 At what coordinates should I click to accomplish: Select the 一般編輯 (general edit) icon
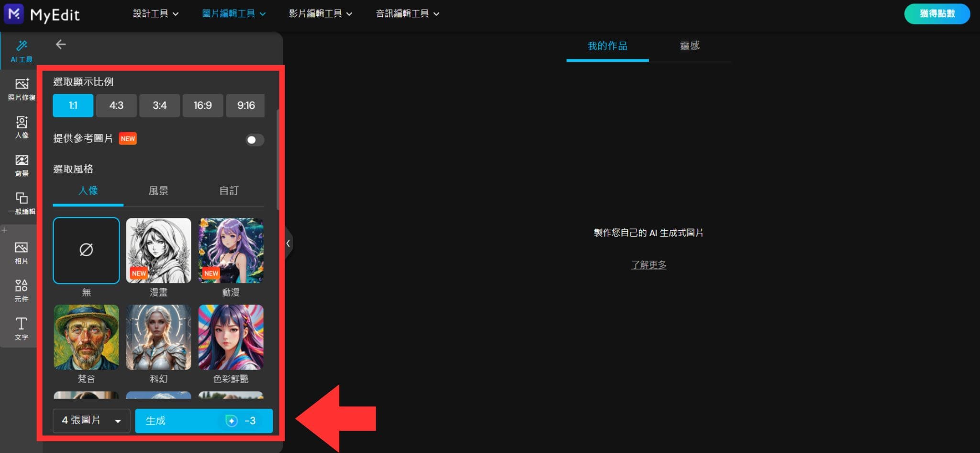(22, 203)
